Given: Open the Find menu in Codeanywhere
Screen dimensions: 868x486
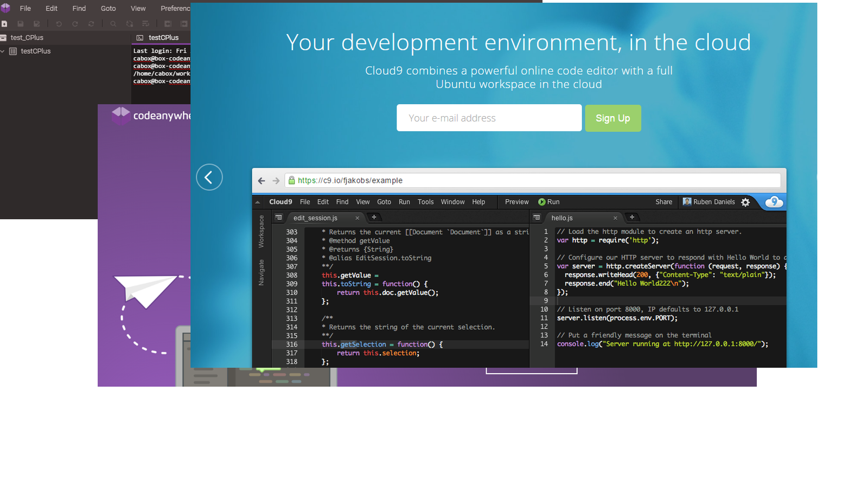Looking at the screenshot, I should click(79, 9).
